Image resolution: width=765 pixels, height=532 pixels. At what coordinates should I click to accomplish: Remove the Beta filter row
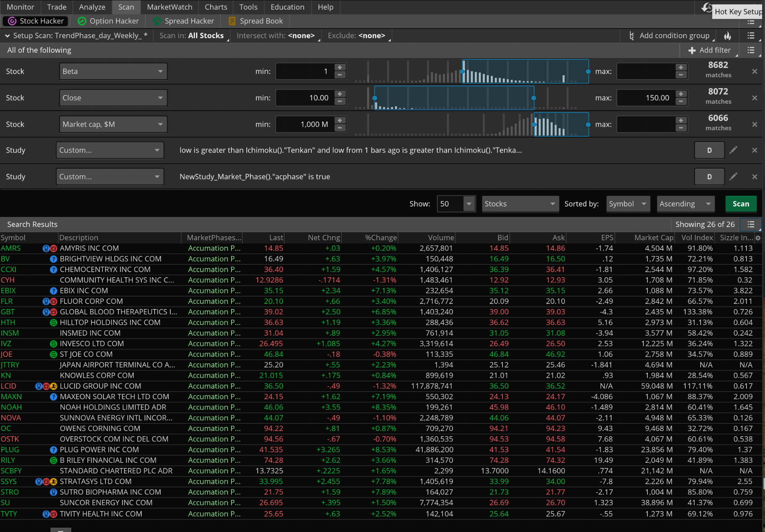tap(755, 71)
